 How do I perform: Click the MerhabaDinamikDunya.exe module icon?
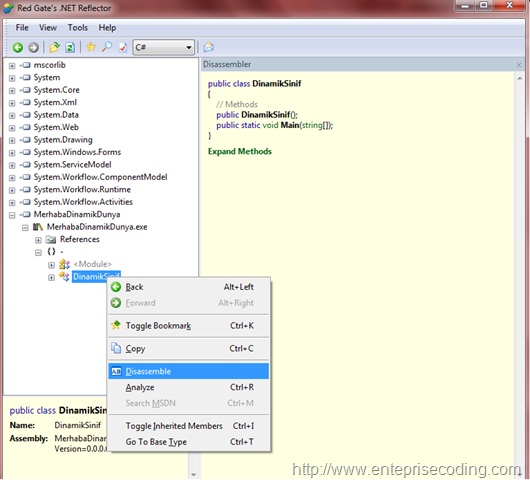[38, 227]
